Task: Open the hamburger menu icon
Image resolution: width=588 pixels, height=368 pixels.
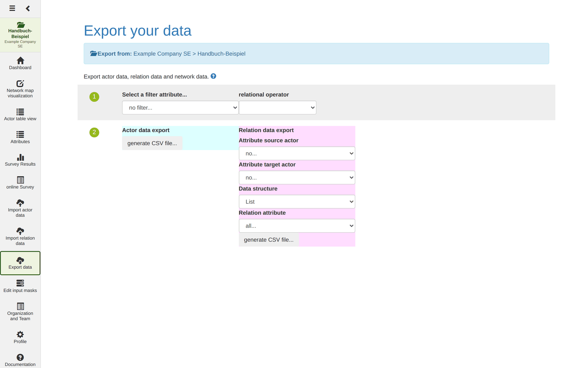Action: (x=12, y=8)
